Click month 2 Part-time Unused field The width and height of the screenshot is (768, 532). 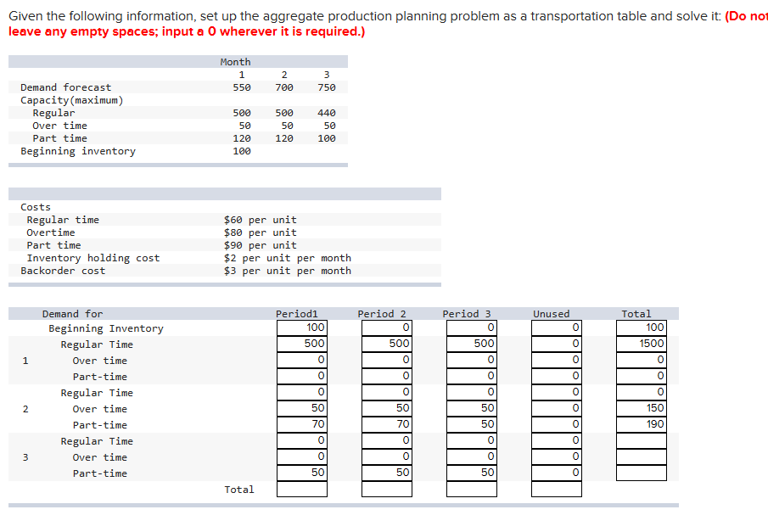[x=557, y=425]
